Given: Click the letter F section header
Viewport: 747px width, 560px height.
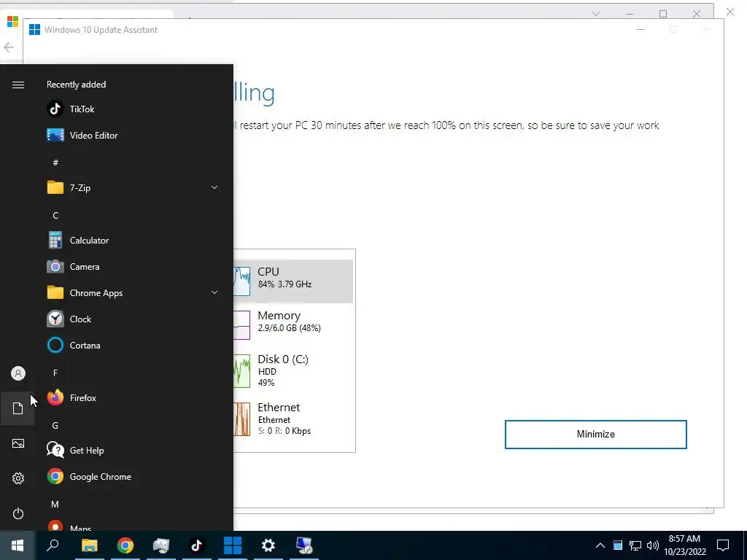Looking at the screenshot, I should 55,373.
